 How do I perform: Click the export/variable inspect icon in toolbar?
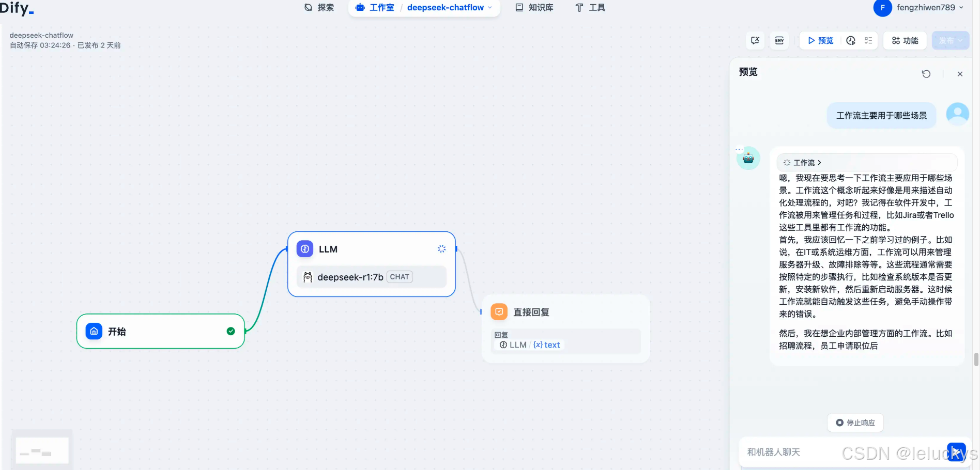pos(755,40)
